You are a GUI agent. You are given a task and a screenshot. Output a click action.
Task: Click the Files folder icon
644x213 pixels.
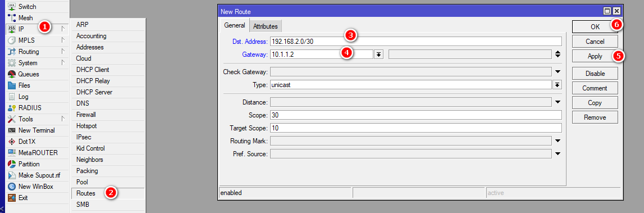[x=12, y=85]
